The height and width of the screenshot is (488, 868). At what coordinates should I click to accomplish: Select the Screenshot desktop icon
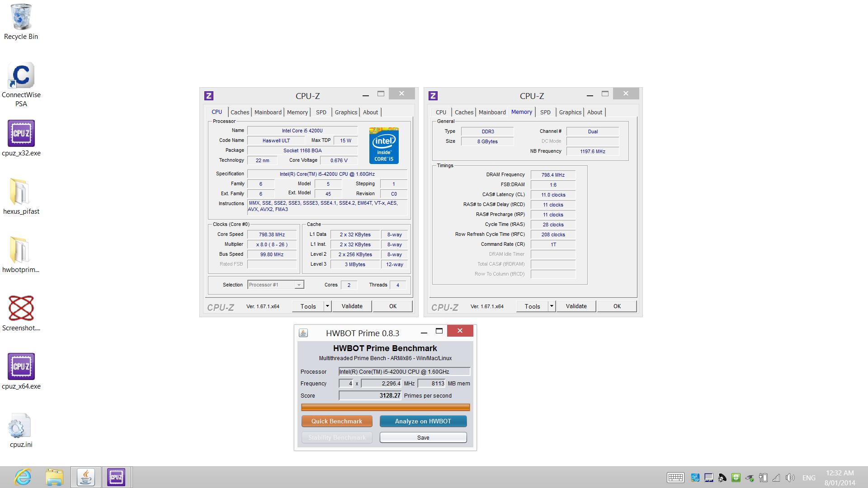point(21,308)
